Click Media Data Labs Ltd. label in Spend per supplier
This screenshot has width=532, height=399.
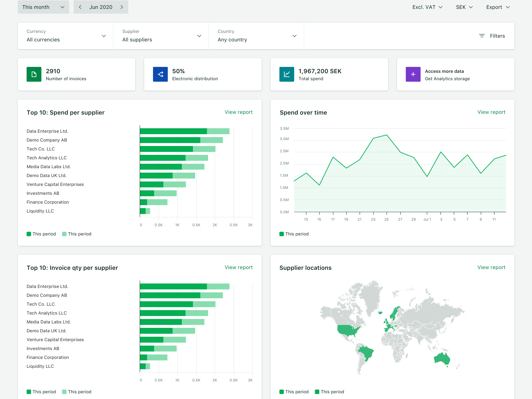tap(49, 167)
